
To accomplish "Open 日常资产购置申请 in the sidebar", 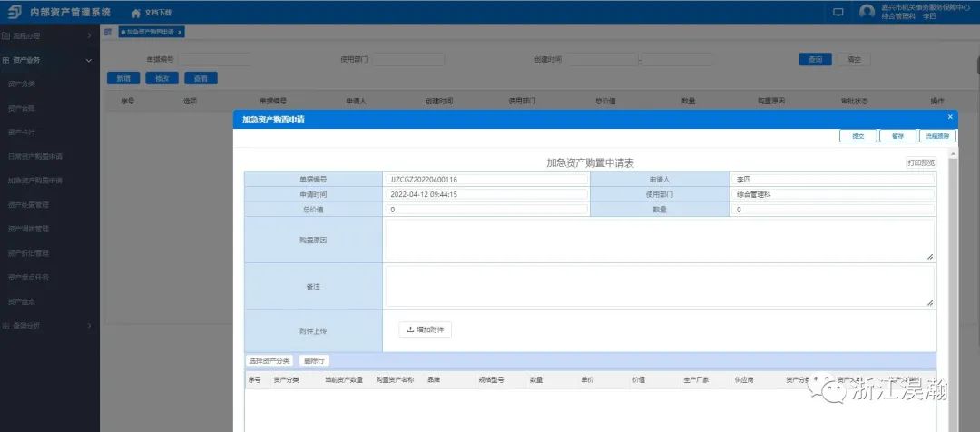I will tap(35, 157).
